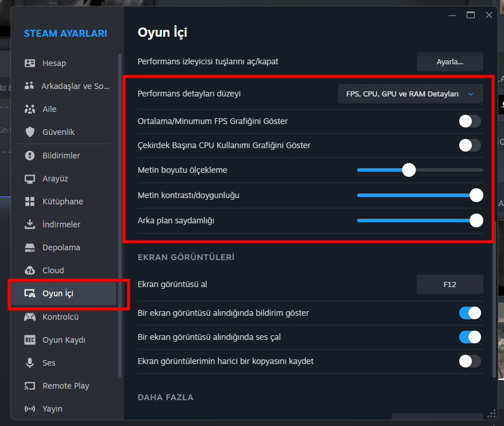Go to Depolama settings

(63, 247)
